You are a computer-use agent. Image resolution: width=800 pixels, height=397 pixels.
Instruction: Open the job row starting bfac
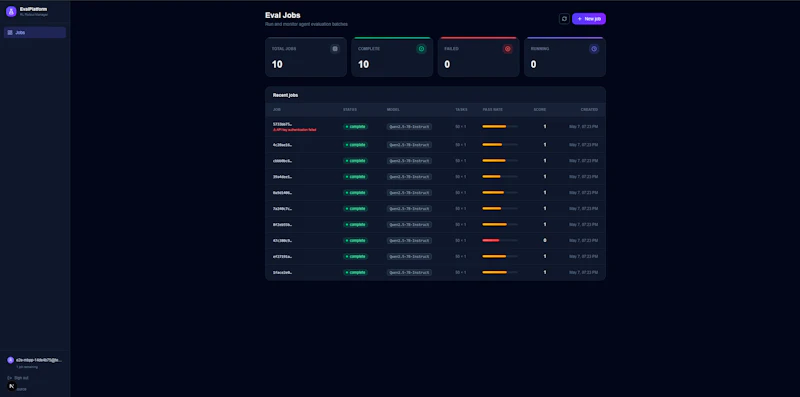tap(435, 272)
